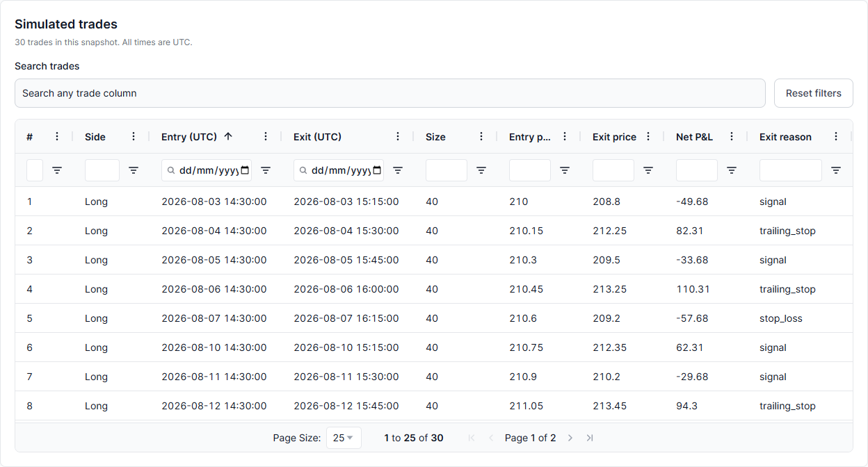Viewport: 868px width, 467px height.
Task: Focus the Search any trade column field
Action: (390, 93)
